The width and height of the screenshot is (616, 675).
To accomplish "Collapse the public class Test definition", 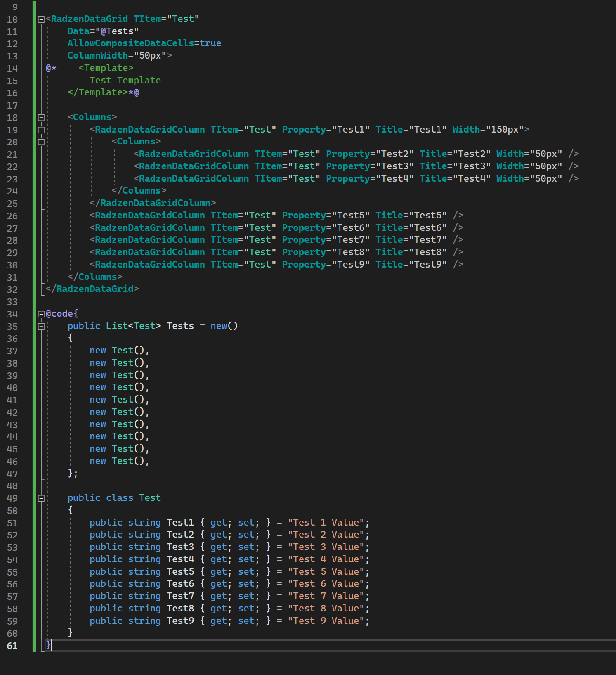I will (41, 498).
